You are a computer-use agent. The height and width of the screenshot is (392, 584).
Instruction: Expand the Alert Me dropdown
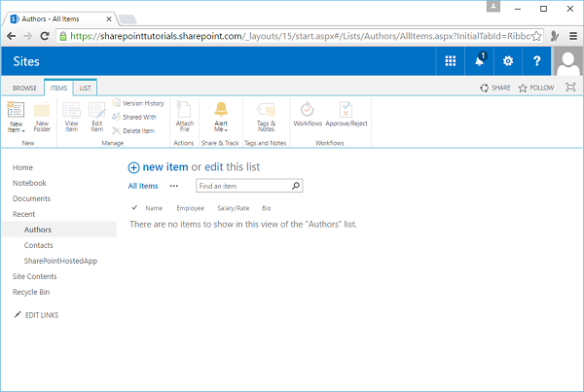coord(221,130)
